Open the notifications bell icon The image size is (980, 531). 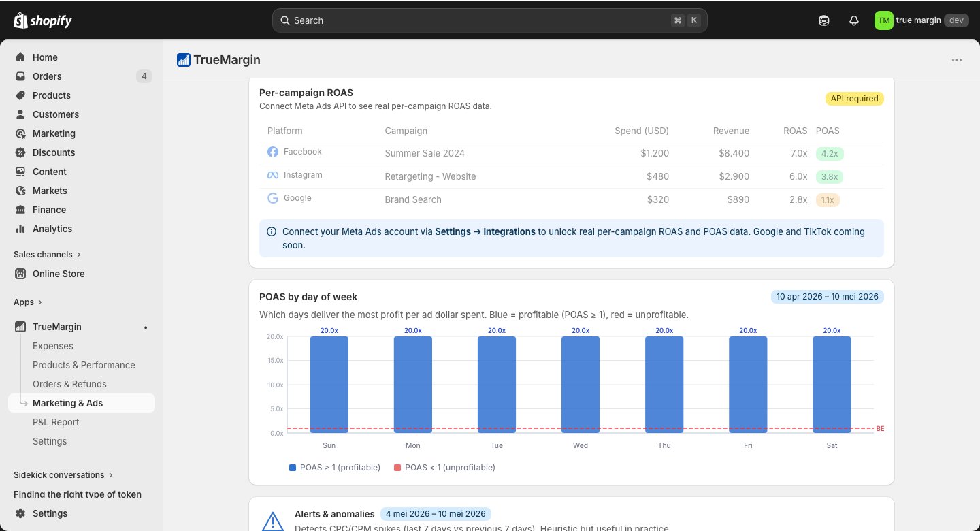click(x=854, y=20)
